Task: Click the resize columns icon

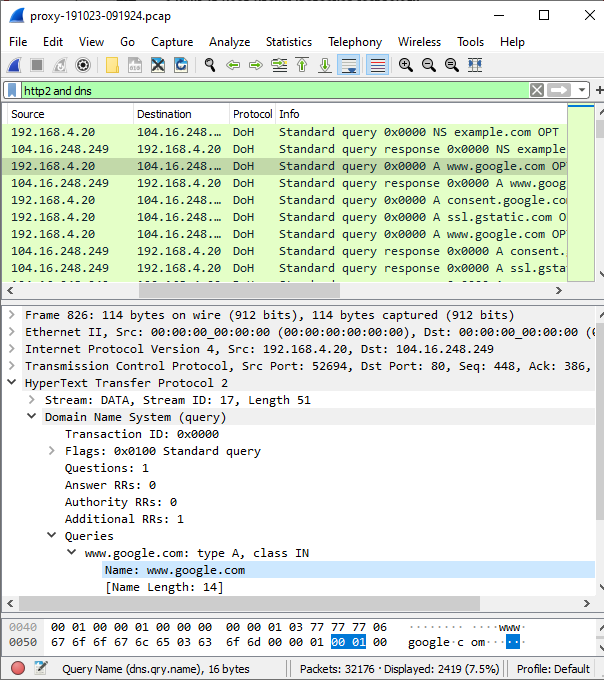Action: click(475, 65)
